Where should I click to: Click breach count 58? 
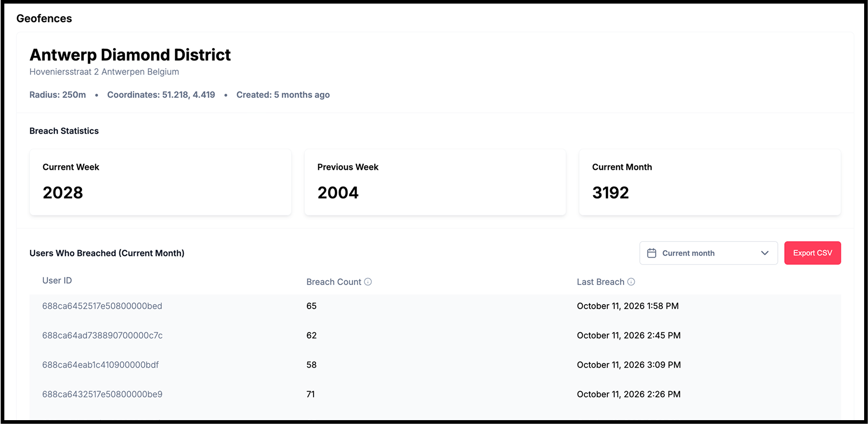[x=312, y=365]
